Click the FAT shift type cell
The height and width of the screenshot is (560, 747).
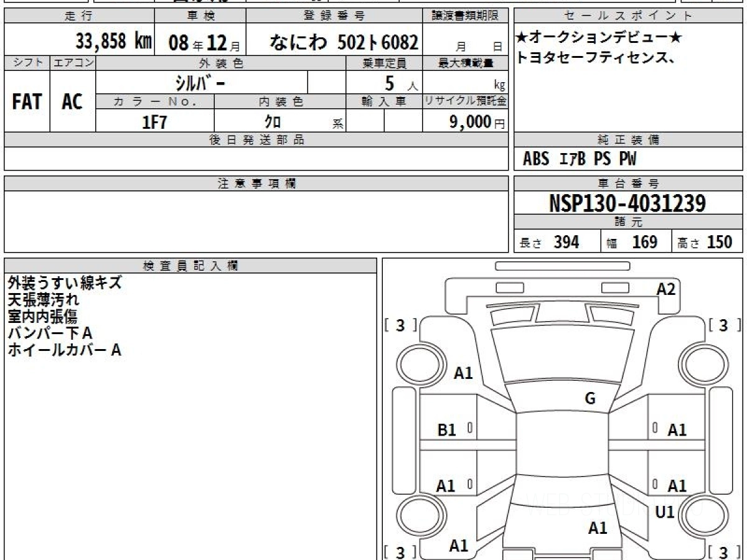click(27, 102)
